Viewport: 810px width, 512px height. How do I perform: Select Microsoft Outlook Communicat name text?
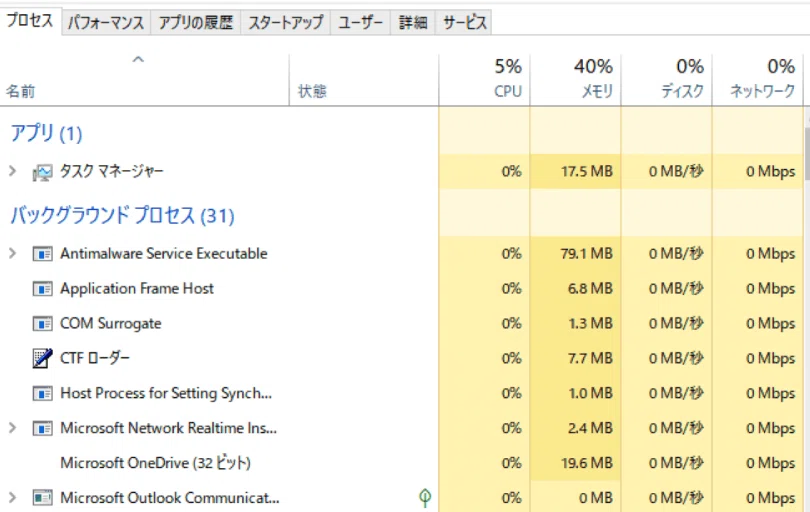point(169,498)
